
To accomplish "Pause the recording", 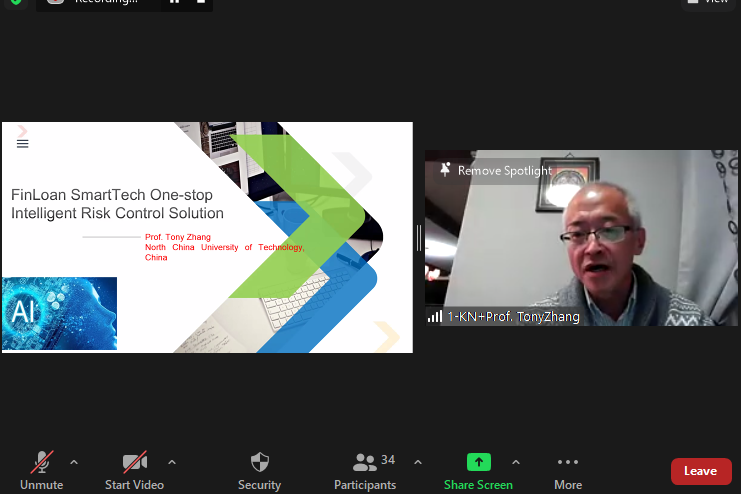I will [x=174, y=2].
